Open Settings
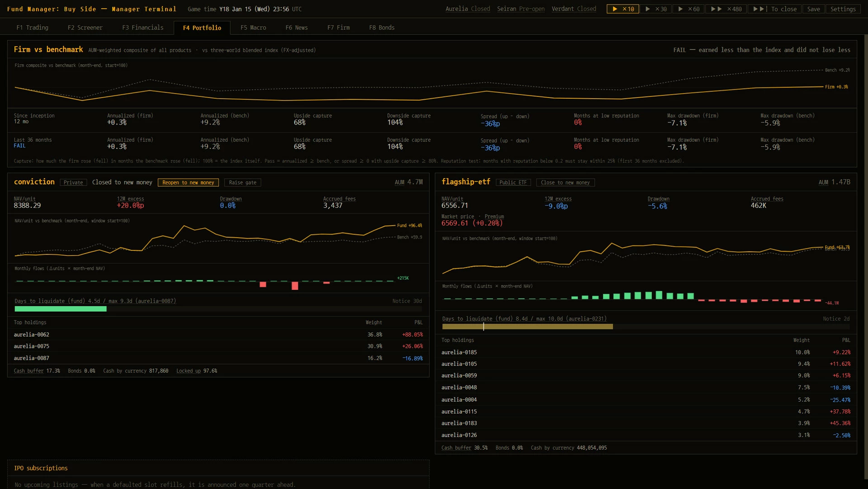The height and width of the screenshot is (489, 868). pyautogui.click(x=843, y=9)
